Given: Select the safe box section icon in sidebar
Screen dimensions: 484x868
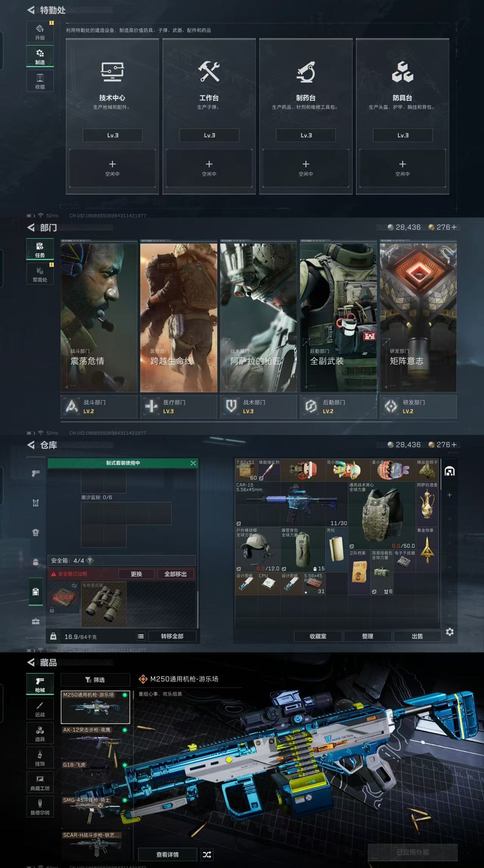Looking at the screenshot, I should tap(36, 592).
